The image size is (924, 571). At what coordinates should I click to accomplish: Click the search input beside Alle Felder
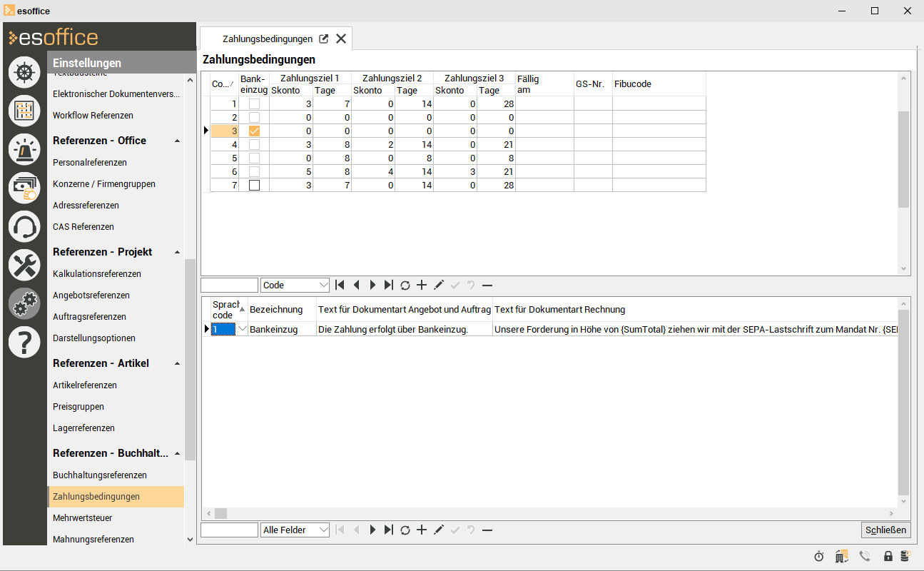click(229, 530)
